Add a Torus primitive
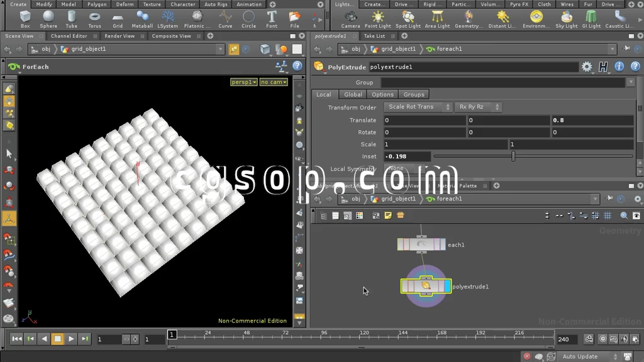Image resolution: width=644 pixels, height=362 pixels. pos(94,19)
